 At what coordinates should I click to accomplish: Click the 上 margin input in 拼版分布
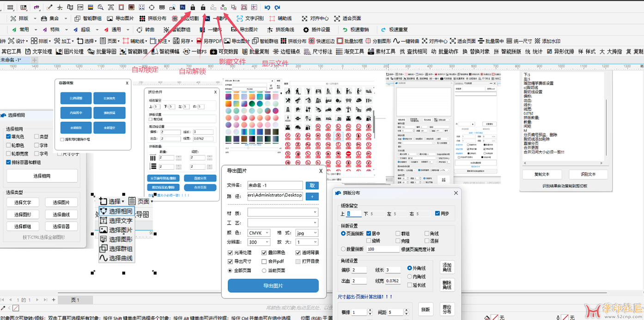click(x=354, y=214)
